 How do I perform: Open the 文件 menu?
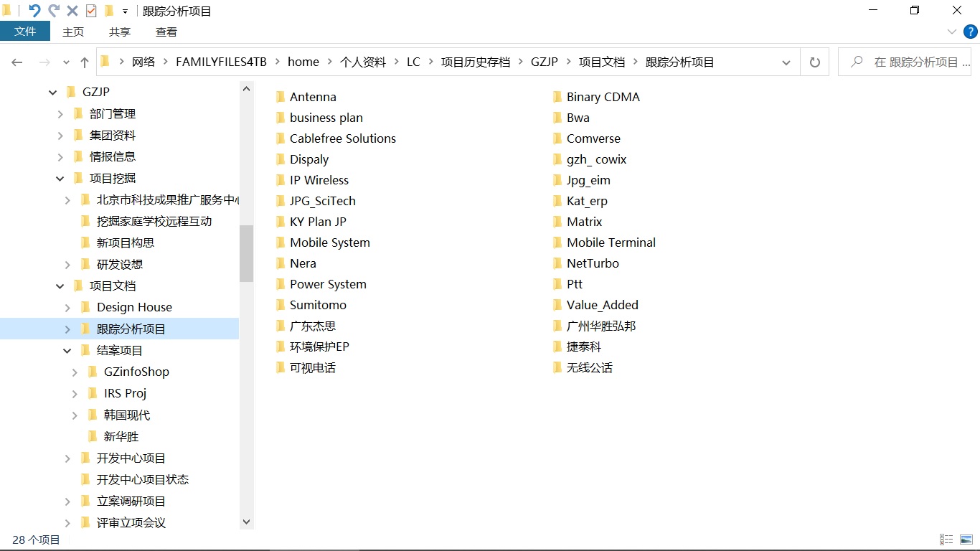(x=25, y=32)
